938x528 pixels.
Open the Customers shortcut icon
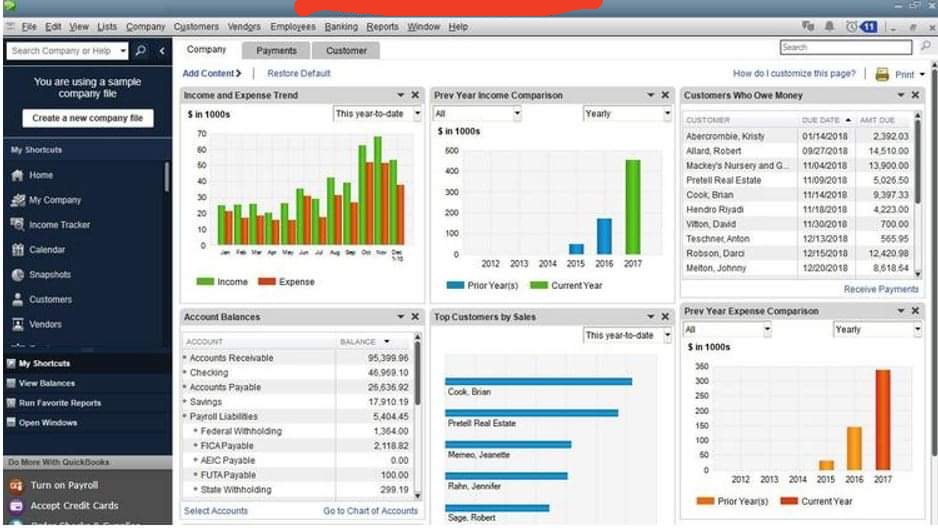pyautogui.click(x=17, y=299)
